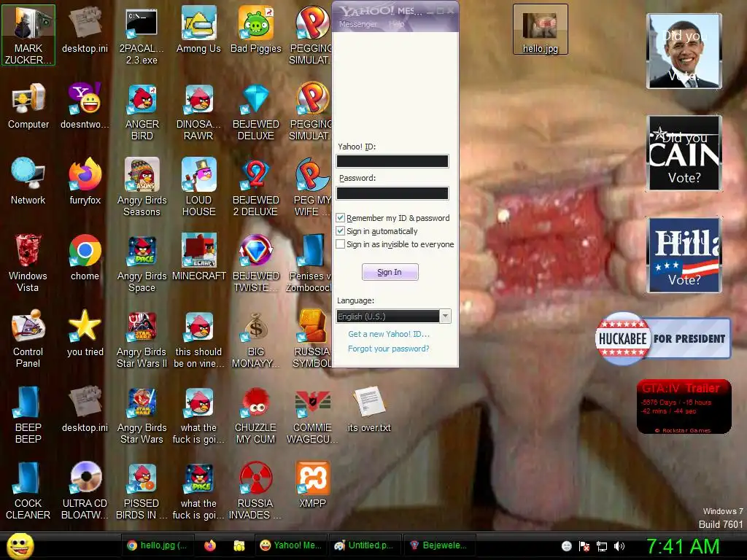Open the MARK ZUCKER... desktop icon

(28, 36)
